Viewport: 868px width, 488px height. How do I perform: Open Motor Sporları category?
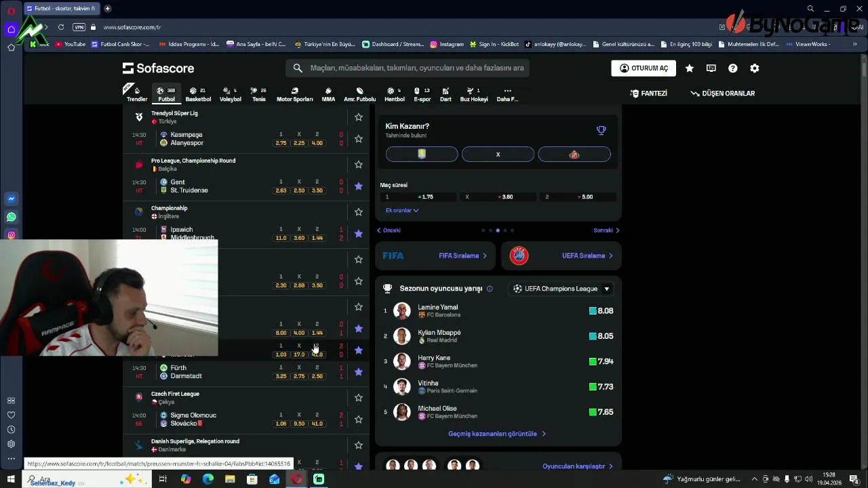(x=295, y=94)
